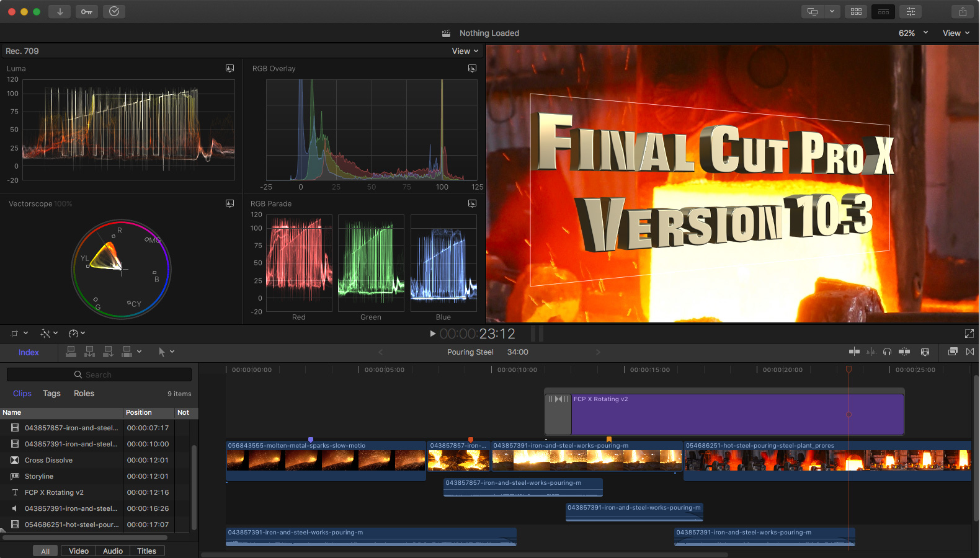This screenshot has height=558, width=980.
Task: Go forward in timeline history
Action: pos(598,352)
